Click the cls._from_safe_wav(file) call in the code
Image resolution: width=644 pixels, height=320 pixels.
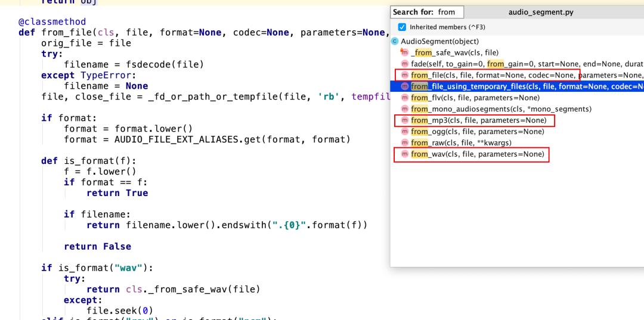tap(193, 290)
